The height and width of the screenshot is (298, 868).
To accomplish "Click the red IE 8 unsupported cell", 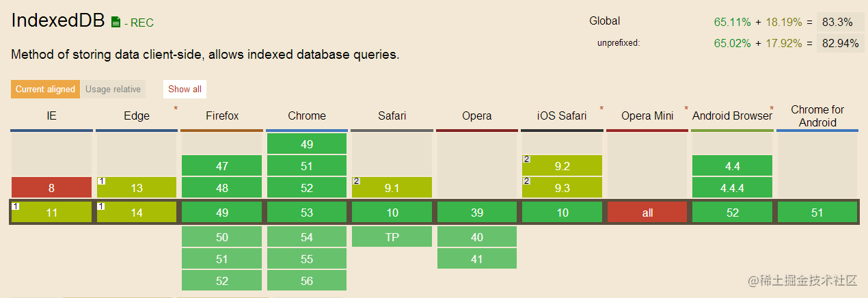I will coord(51,188).
